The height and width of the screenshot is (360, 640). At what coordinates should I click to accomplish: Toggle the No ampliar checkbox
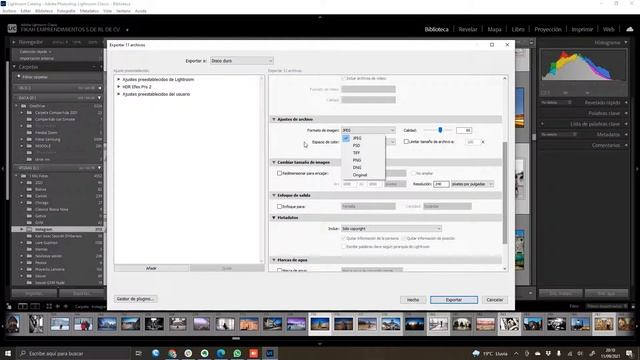point(413,173)
